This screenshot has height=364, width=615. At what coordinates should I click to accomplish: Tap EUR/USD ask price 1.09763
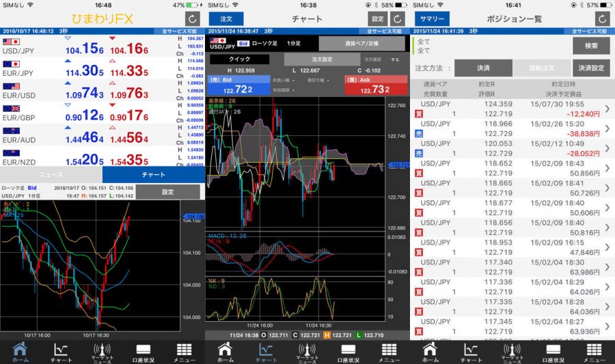coord(129,94)
